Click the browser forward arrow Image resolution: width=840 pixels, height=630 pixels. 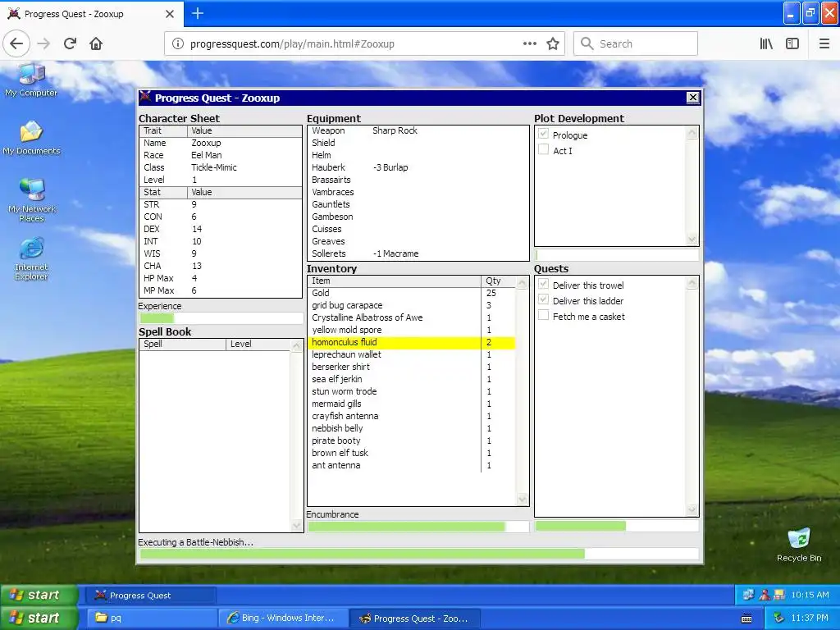[43, 43]
